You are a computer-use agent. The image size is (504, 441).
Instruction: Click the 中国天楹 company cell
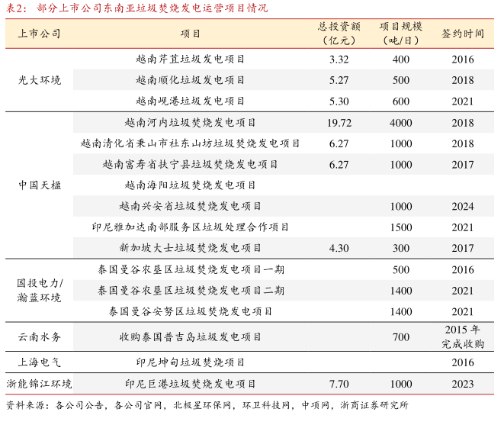(39, 185)
